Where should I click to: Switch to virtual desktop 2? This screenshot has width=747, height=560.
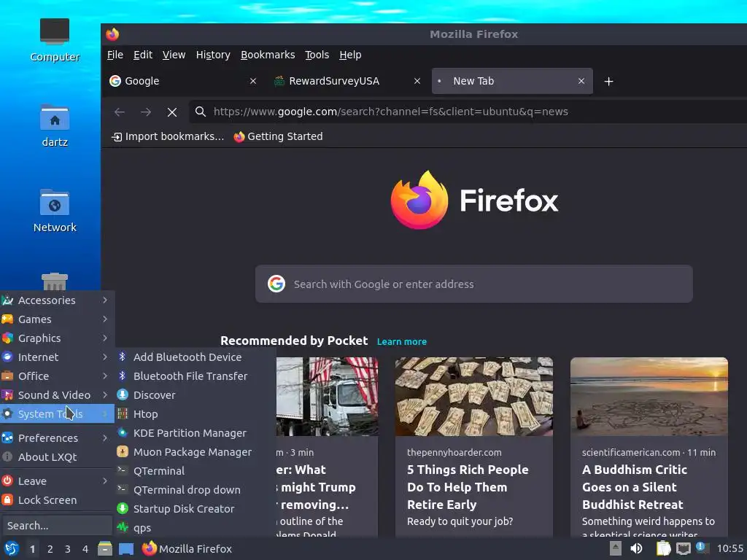click(50, 549)
